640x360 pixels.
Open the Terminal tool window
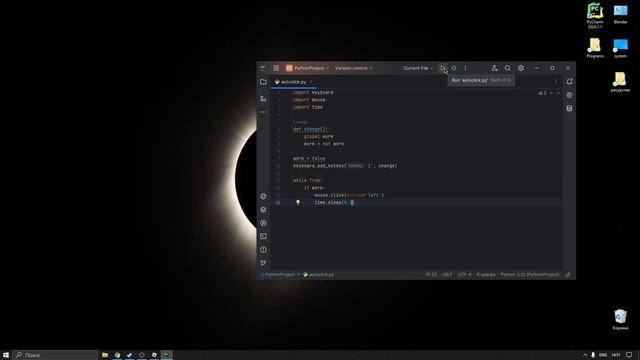tap(263, 236)
